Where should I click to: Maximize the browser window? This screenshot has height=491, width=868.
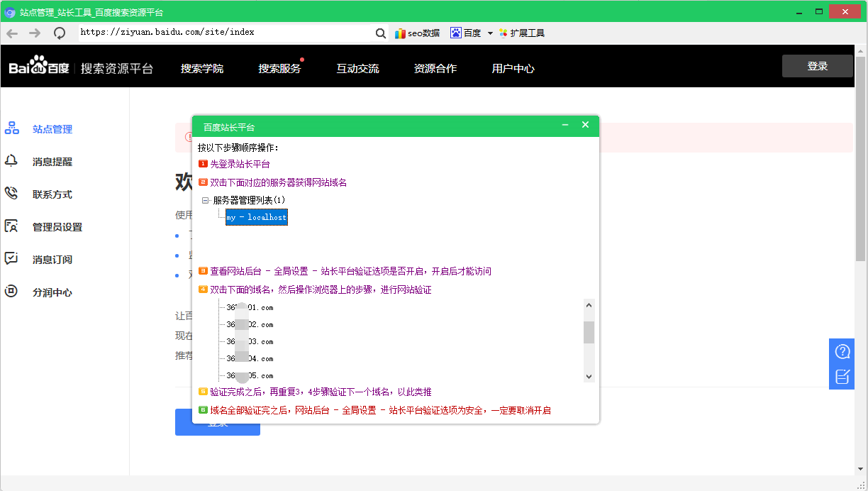pos(819,11)
